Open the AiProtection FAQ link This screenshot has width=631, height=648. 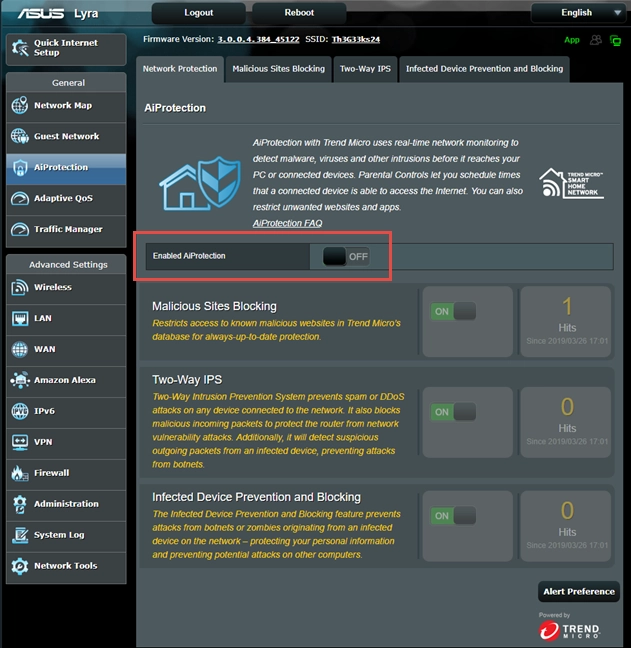coord(288,223)
